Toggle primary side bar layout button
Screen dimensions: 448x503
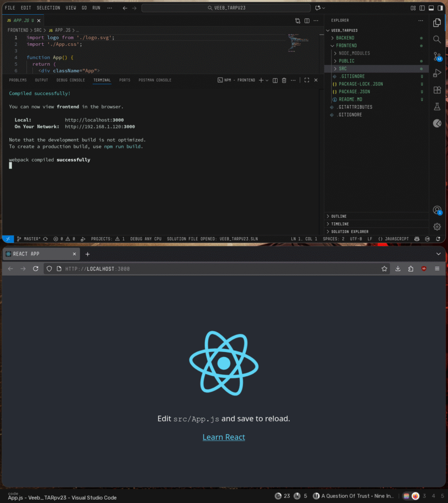[x=421, y=8]
